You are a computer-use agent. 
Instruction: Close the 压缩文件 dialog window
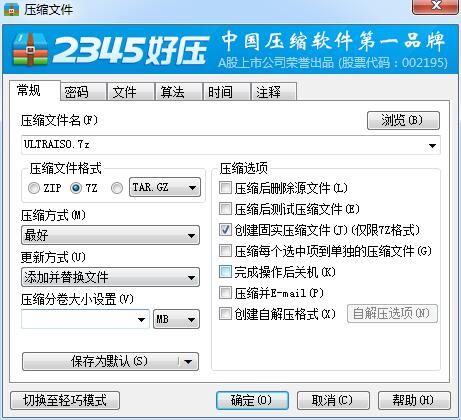(x=435, y=6)
